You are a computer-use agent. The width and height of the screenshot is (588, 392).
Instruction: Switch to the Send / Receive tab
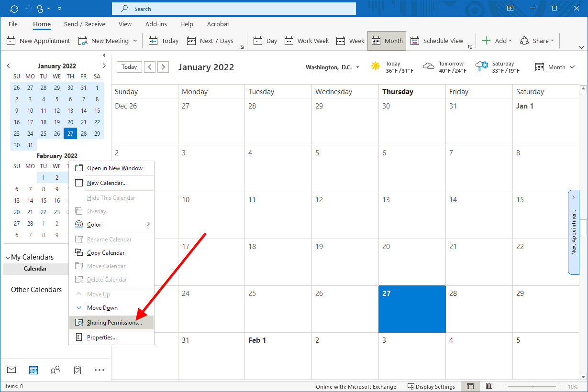[x=85, y=24]
